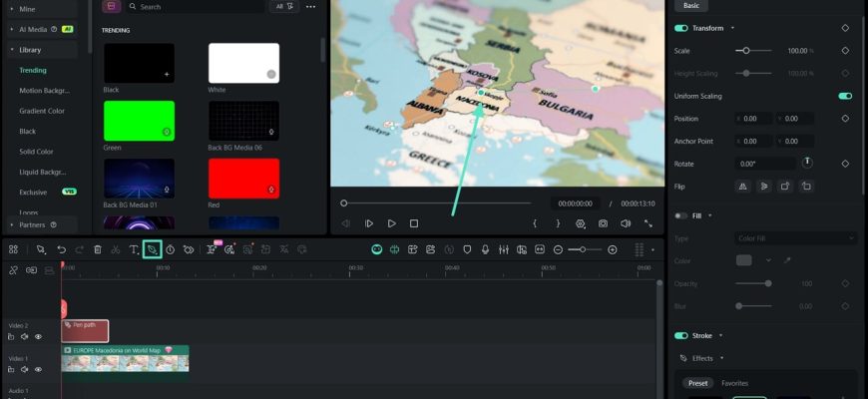Screen dimensions: 868x399
Task: Disable the Stroke toggle
Action: click(680, 336)
